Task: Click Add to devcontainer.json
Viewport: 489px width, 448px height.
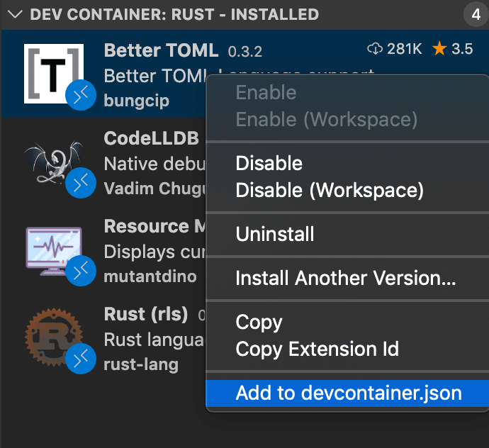Action: 348,393
